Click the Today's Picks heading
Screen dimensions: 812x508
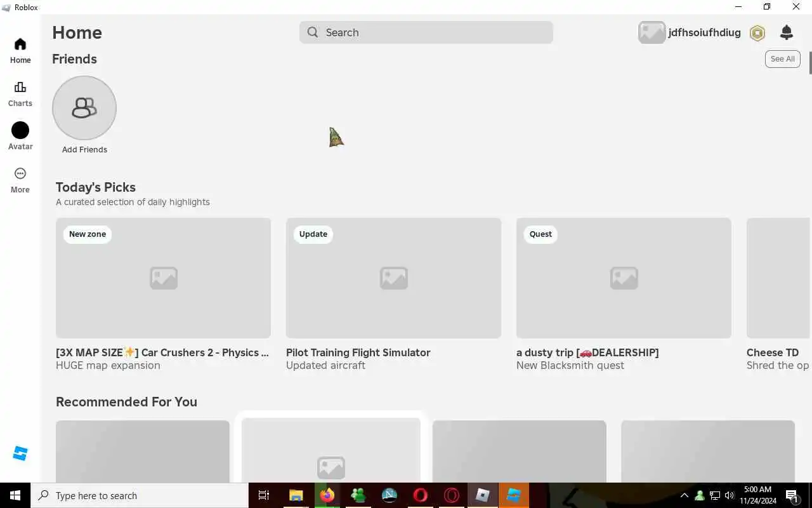(96, 187)
